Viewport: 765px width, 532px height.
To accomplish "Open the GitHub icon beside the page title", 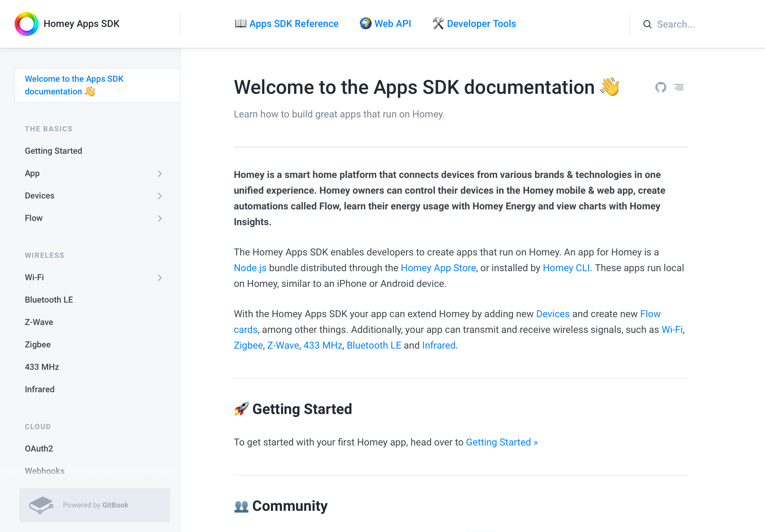I will coord(661,87).
